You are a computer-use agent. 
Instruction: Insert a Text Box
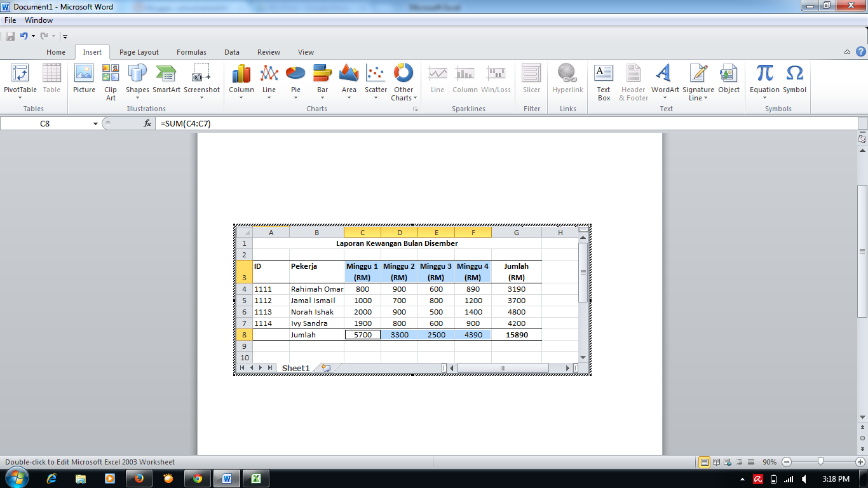coord(604,81)
